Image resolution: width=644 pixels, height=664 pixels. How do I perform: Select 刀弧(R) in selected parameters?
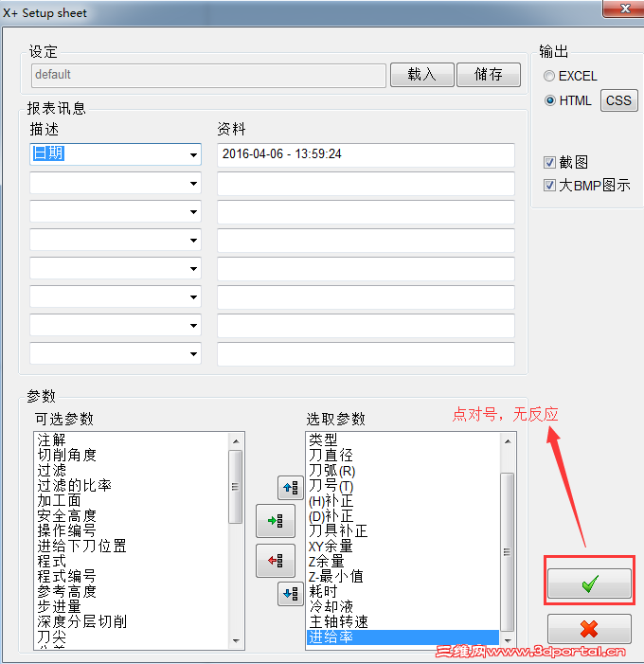tap(332, 471)
